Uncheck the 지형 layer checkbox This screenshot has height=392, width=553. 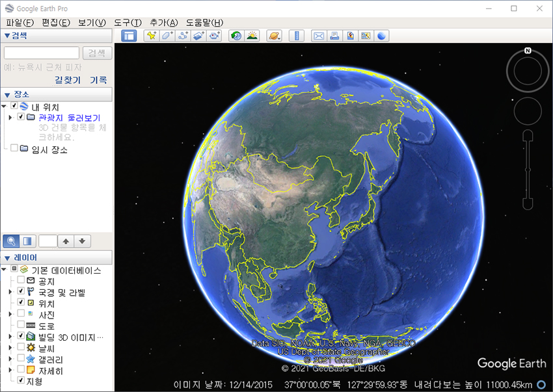[21, 380]
